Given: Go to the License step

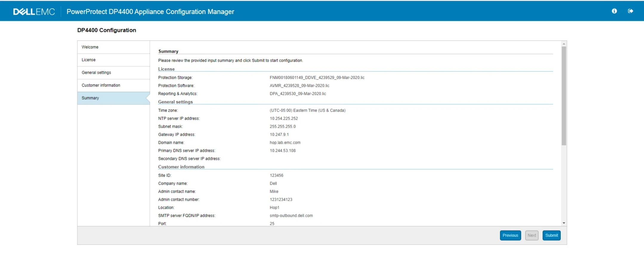Looking at the screenshot, I should (89, 60).
